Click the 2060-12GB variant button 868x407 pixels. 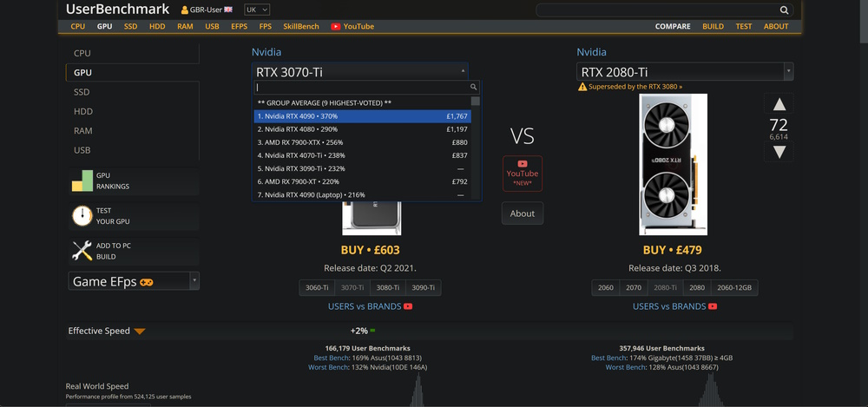click(x=734, y=288)
